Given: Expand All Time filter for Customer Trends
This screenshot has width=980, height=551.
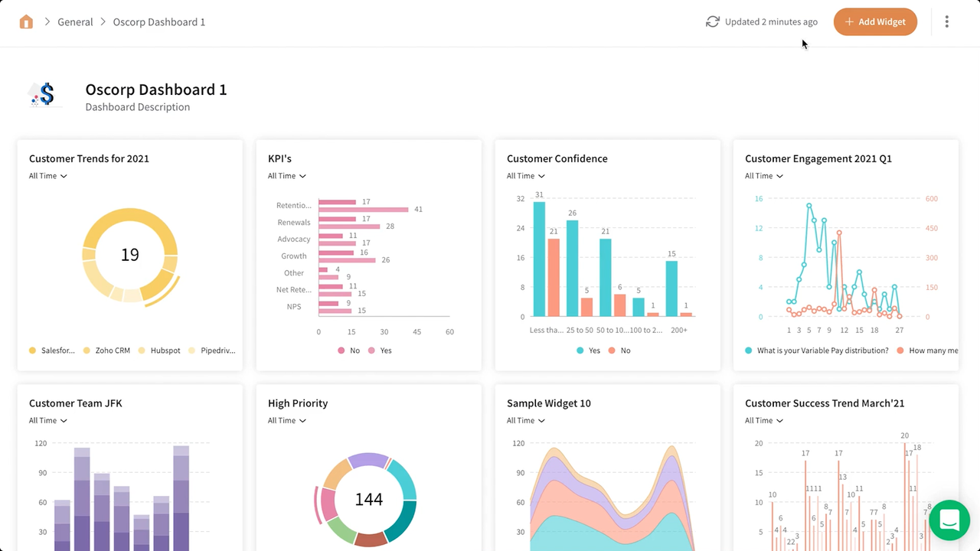Looking at the screenshot, I should (x=47, y=176).
